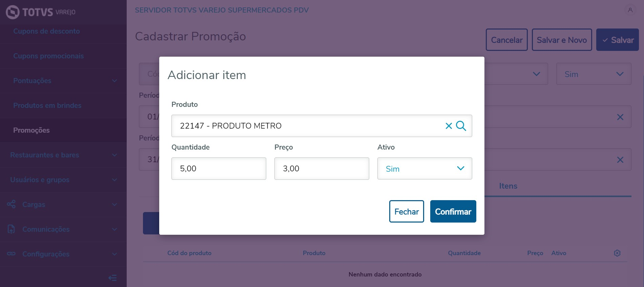The image size is (644, 287).
Task: Focus the Preço input field
Action: click(x=321, y=169)
